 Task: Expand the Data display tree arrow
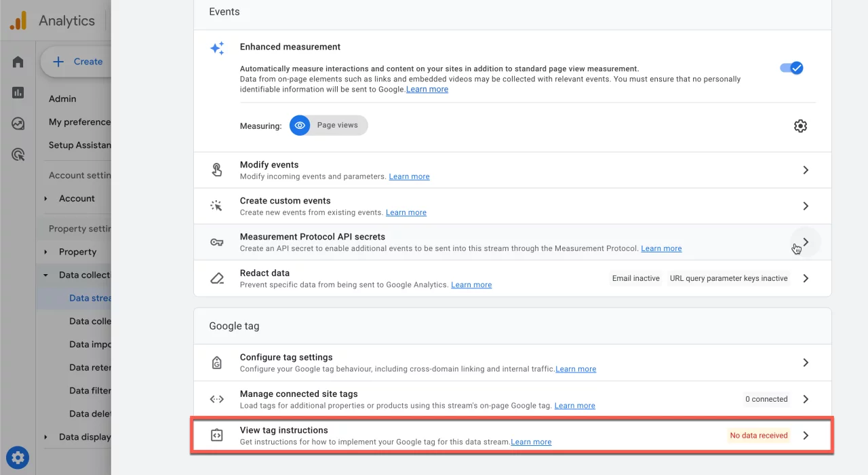(46, 437)
